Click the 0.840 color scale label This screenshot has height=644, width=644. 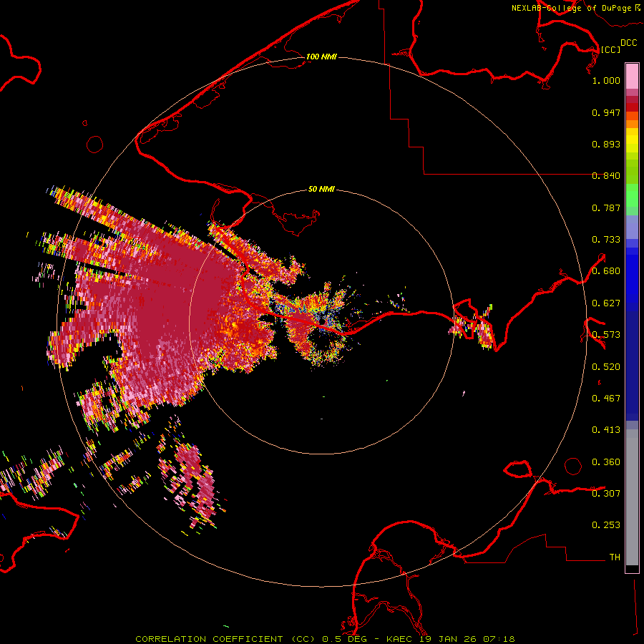(606, 176)
